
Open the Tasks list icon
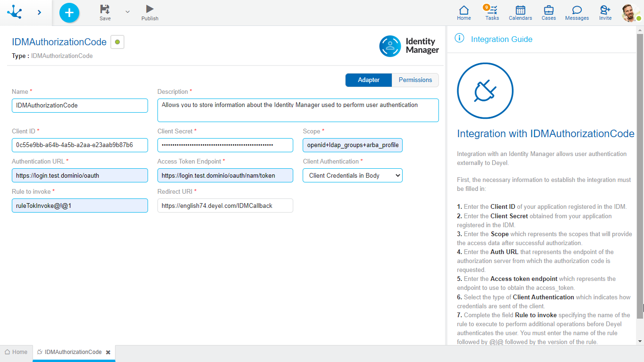(492, 13)
